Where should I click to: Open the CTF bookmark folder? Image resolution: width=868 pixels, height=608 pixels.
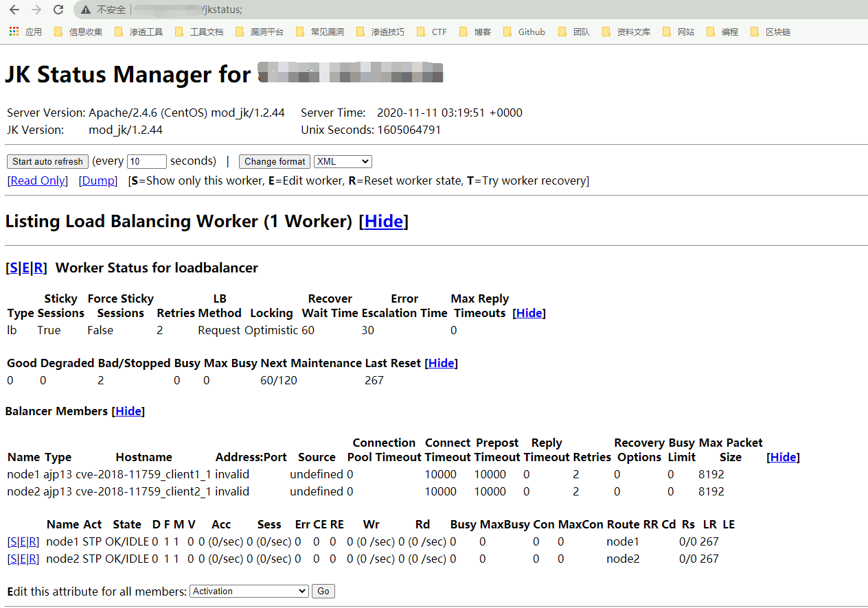click(432, 32)
